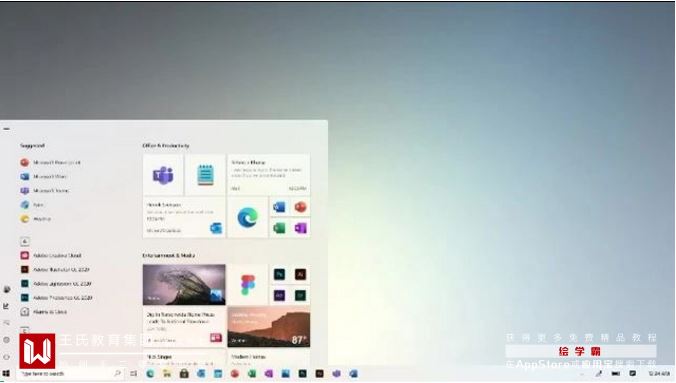Click the Windows Start button
This screenshot has width=676, height=383.
(6, 374)
